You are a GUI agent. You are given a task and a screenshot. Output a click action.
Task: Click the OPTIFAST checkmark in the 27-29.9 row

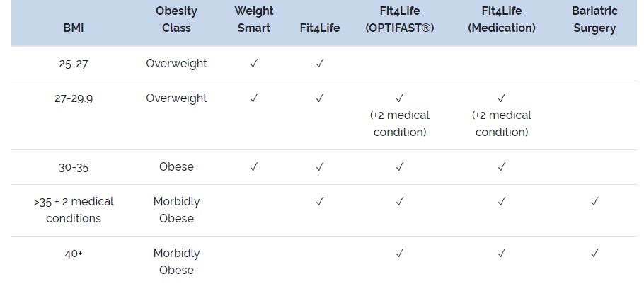pos(400,98)
